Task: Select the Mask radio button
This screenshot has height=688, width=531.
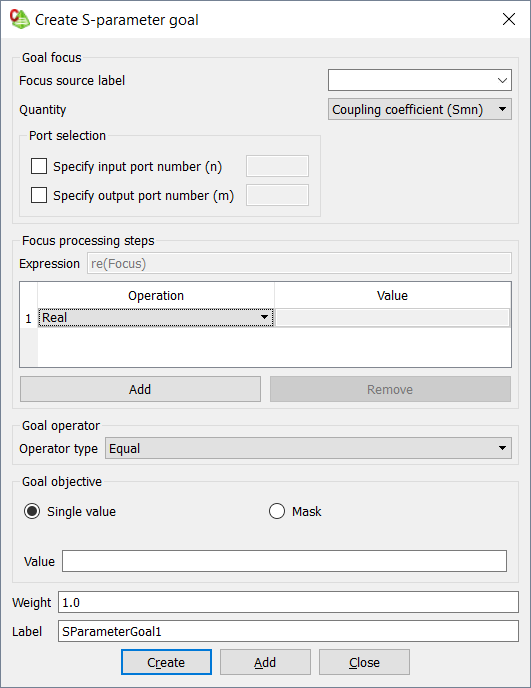Action: click(x=277, y=511)
